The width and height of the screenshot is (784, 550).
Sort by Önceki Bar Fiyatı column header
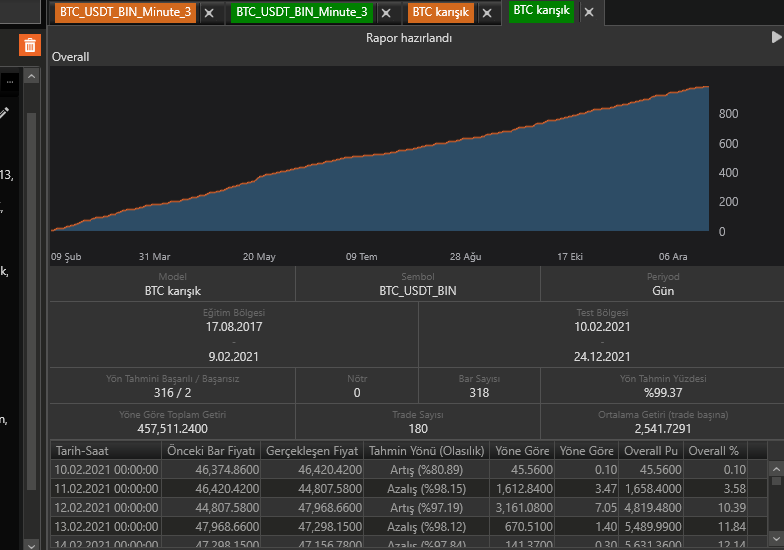pyautogui.click(x=211, y=451)
